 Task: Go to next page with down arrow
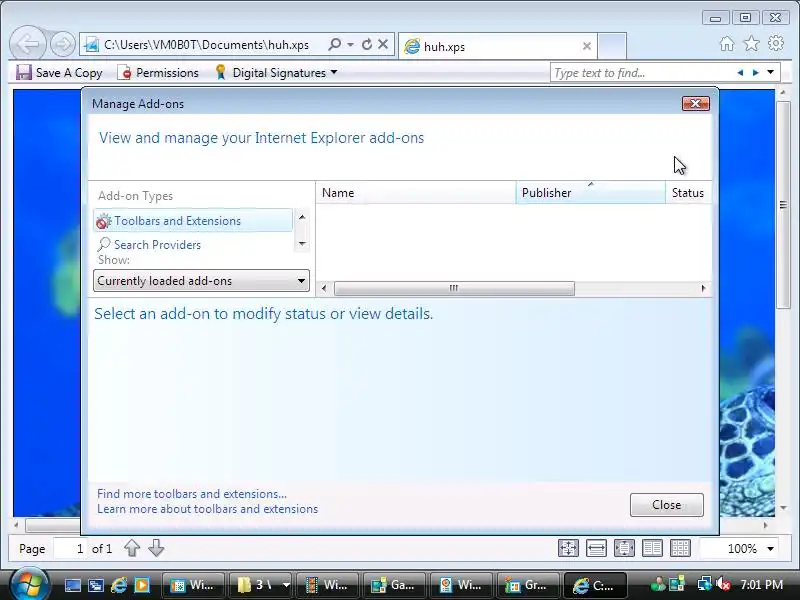(156, 548)
